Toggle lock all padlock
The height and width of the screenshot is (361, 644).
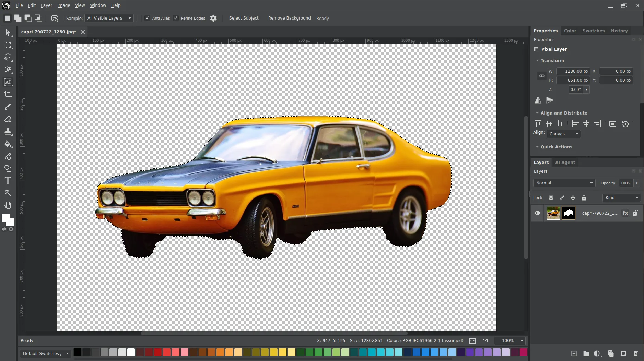click(x=584, y=198)
